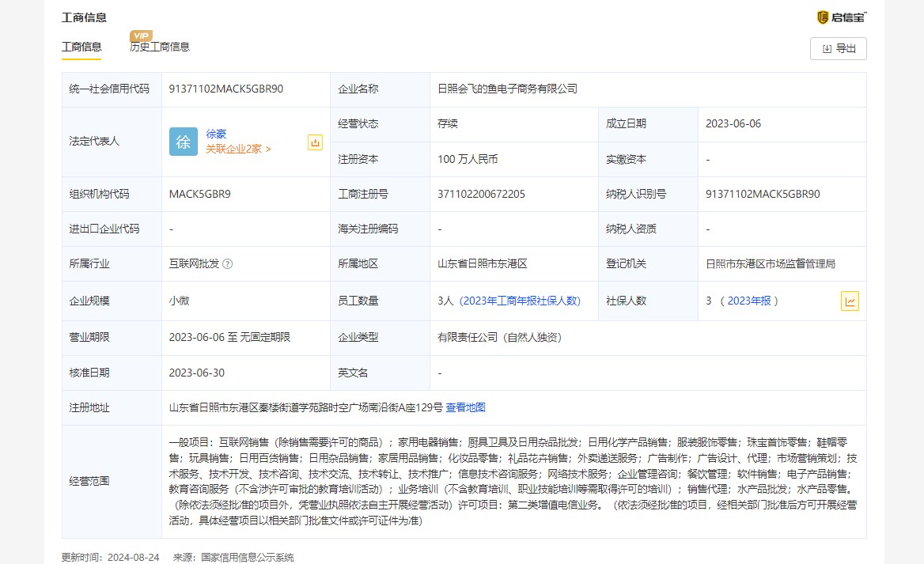The height and width of the screenshot is (564, 924).
Task: Click the 纳税人识别号 label
Action: point(636,194)
